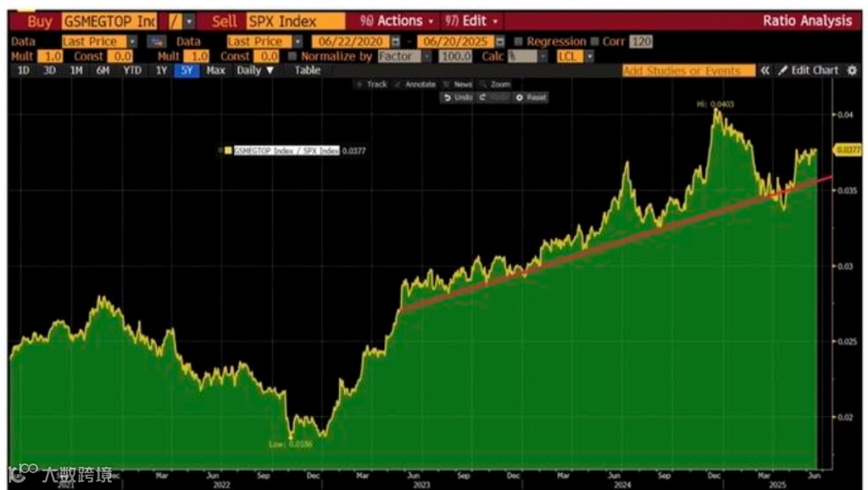Click the Buy security field GSMEGTOP Index
Image resolution: width=868 pixels, height=490 pixels.
[109, 22]
